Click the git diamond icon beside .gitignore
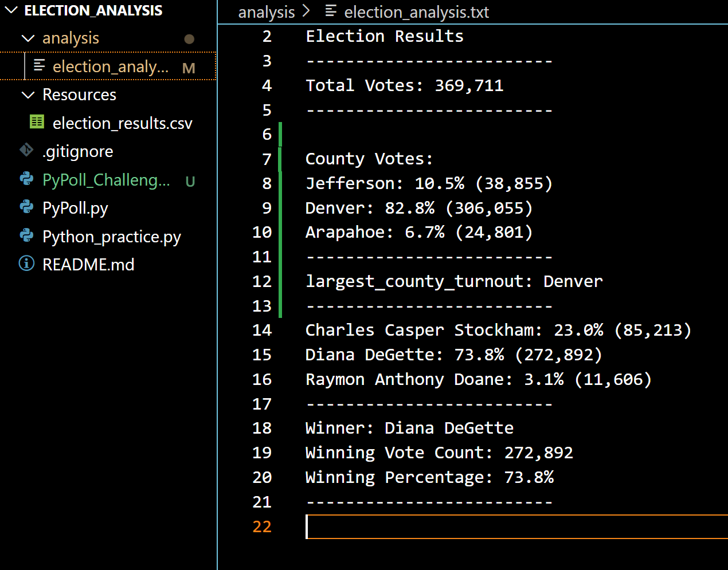Image resolution: width=728 pixels, height=570 pixels. 26,150
